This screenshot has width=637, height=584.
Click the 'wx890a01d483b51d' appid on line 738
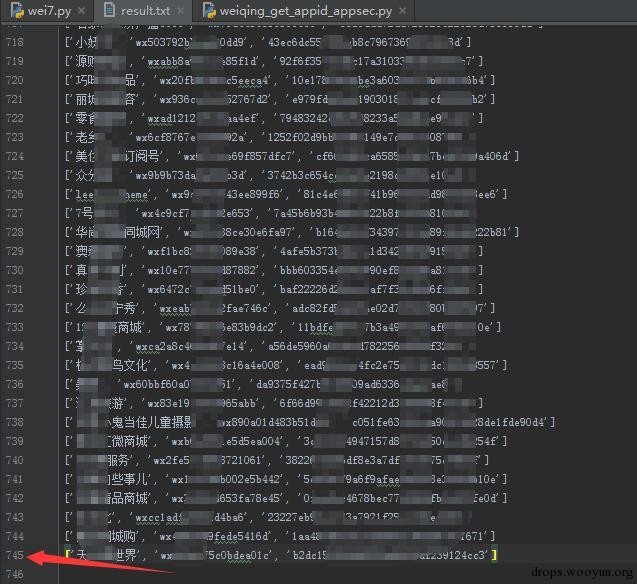pyautogui.click(x=268, y=422)
